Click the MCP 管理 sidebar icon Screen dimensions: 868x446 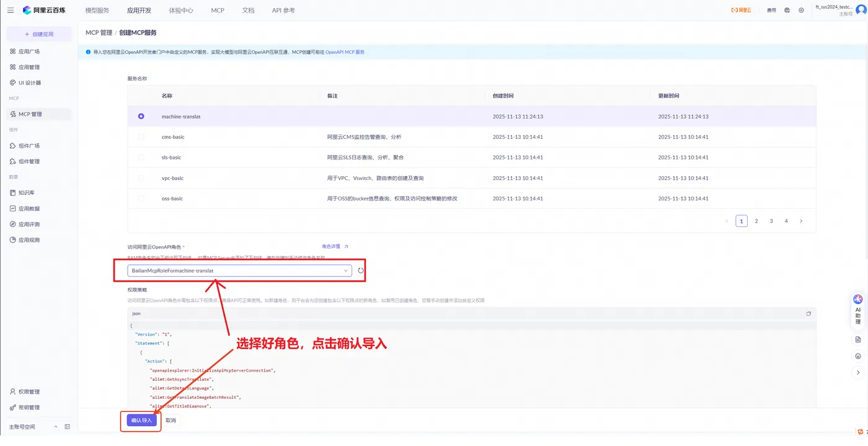(x=12, y=114)
